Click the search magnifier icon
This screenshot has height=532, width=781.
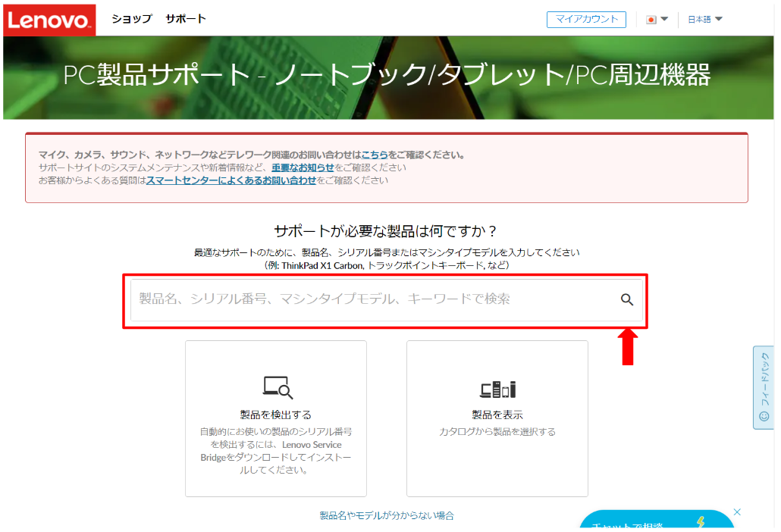click(x=626, y=299)
